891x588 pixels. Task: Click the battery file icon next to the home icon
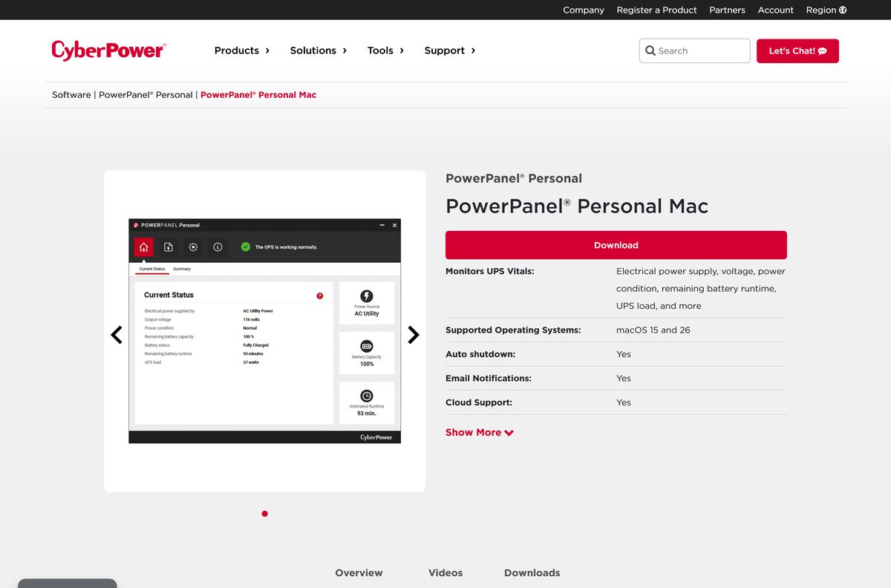169,247
